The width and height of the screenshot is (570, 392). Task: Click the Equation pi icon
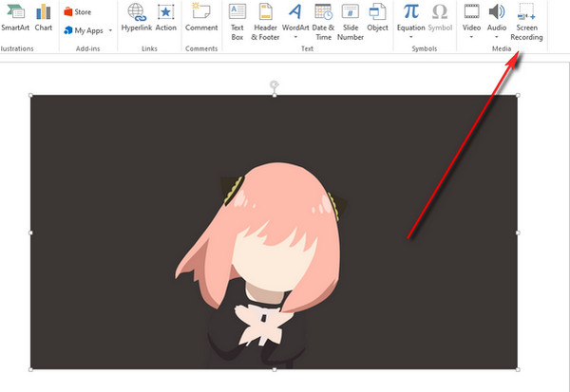(x=410, y=11)
